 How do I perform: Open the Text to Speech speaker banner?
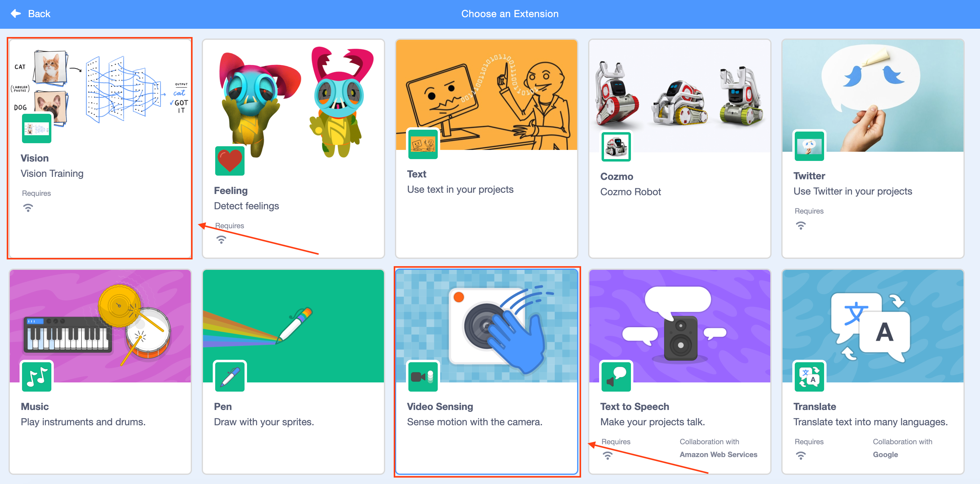(680, 326)
